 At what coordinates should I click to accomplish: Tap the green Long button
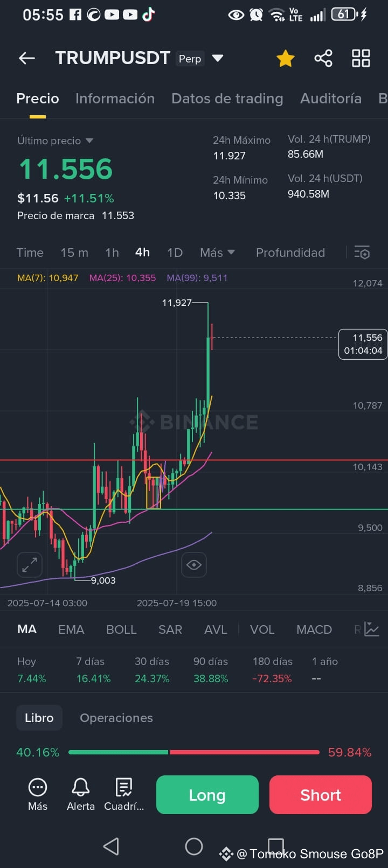pos(207,795)
